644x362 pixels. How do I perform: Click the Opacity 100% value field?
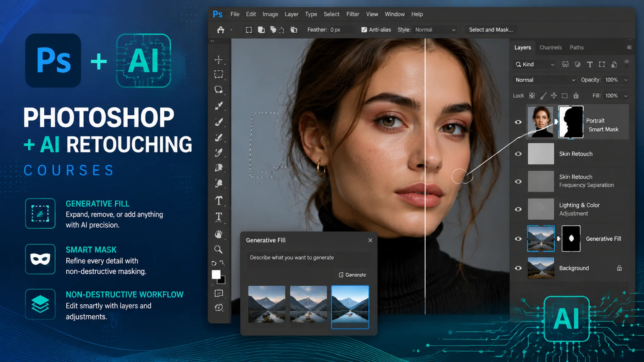click(x=611, y=80)
